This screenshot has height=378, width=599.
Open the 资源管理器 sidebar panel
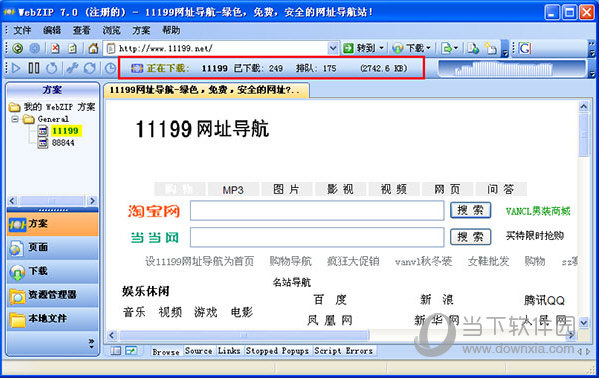click(x=52, y=295)
